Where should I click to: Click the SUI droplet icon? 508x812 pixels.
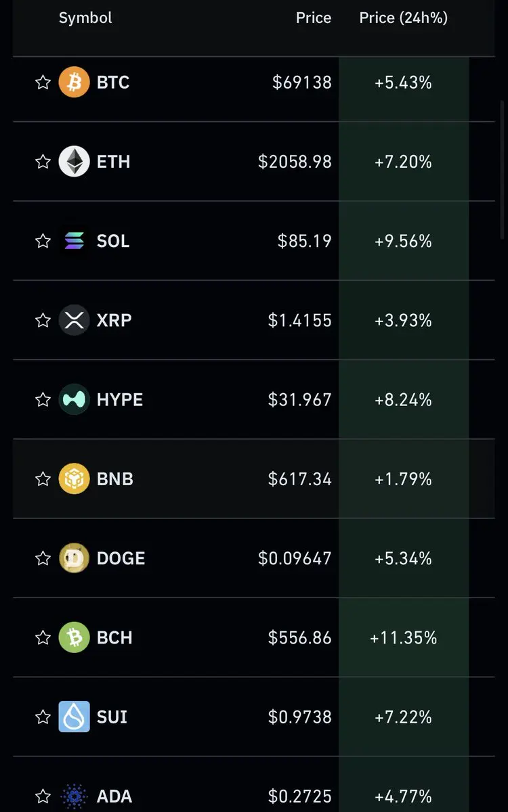pos(74,717)
